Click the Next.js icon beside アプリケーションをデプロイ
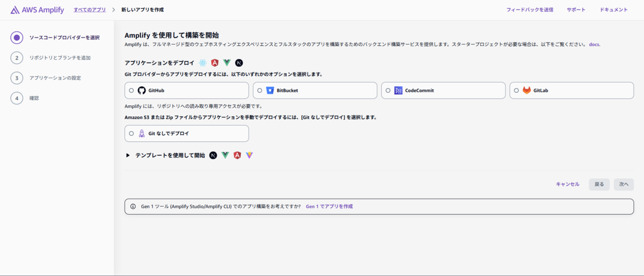Image resolution: width=644 pixels, height=276 pixels. coord(239,63)
